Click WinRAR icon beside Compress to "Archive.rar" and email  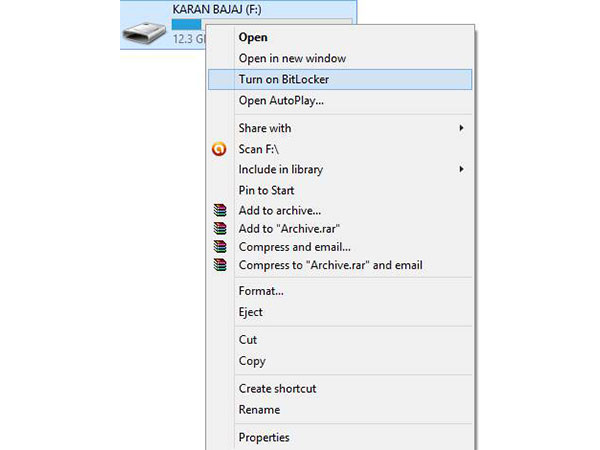[x=220, y=265]
